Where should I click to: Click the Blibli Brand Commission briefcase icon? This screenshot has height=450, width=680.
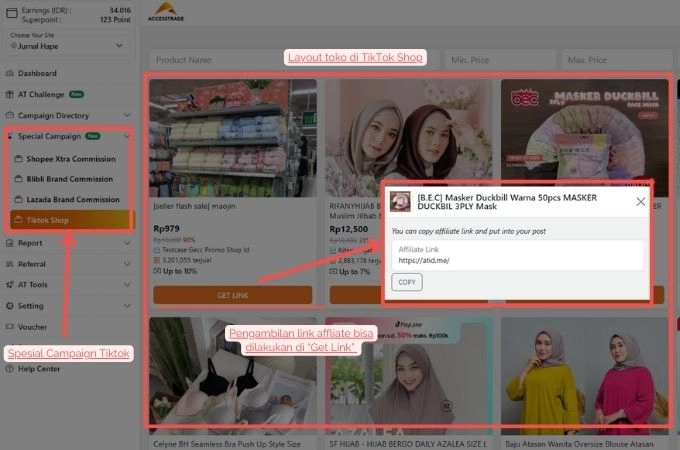point(19,179)
